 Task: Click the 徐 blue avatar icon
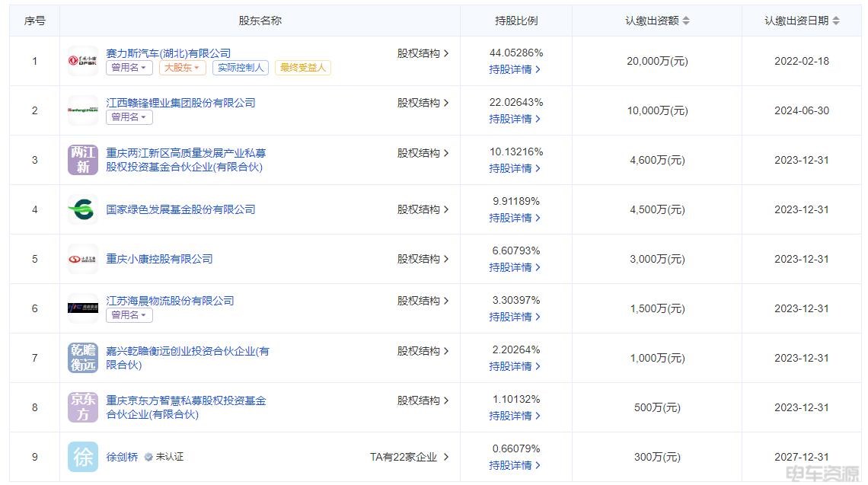point(82,457)
